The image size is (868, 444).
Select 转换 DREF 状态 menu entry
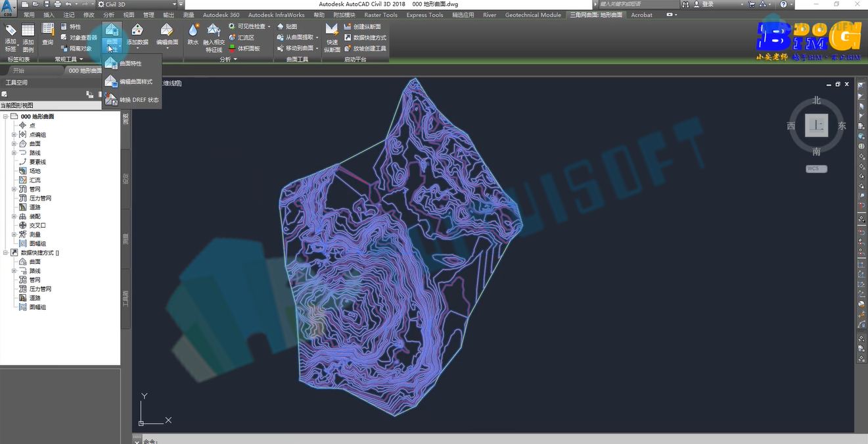click(x=139, y=100)
